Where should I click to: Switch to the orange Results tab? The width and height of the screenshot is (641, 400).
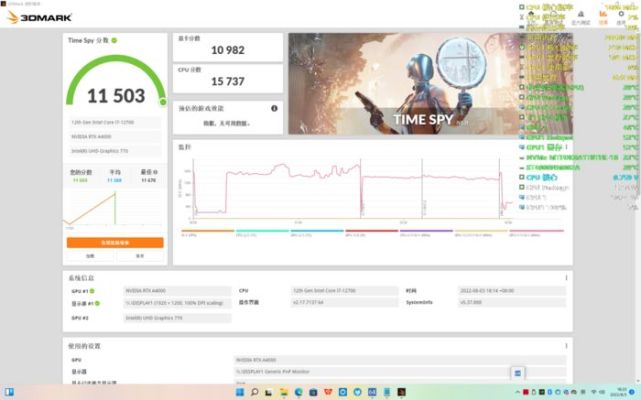pos(603,18)
